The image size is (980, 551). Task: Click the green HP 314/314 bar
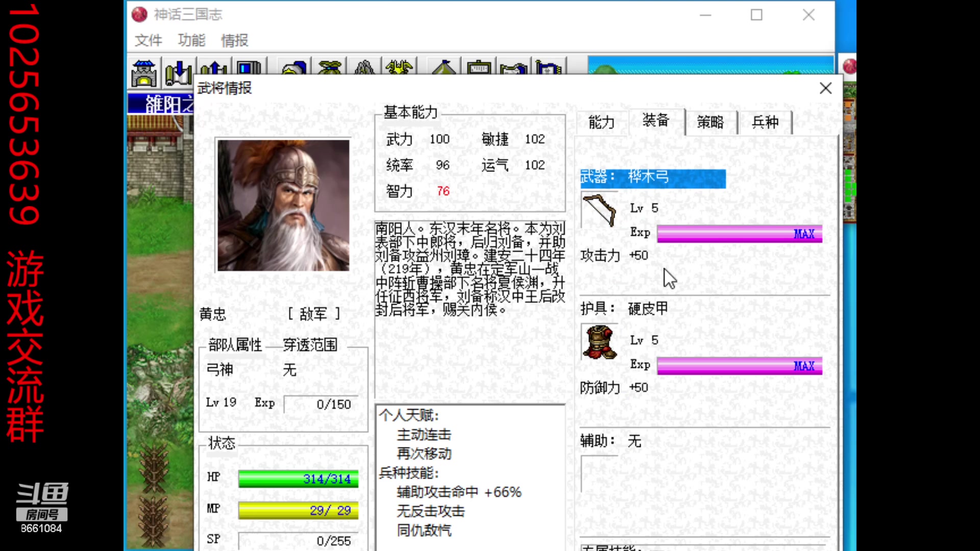click(x=298, y=479)
